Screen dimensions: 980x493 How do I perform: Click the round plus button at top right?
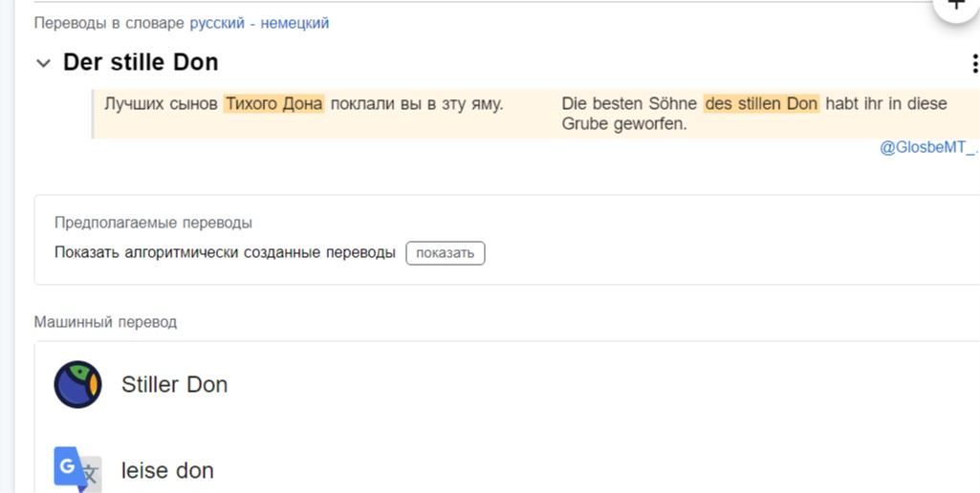pyautogui.click(x=955, y=8)
